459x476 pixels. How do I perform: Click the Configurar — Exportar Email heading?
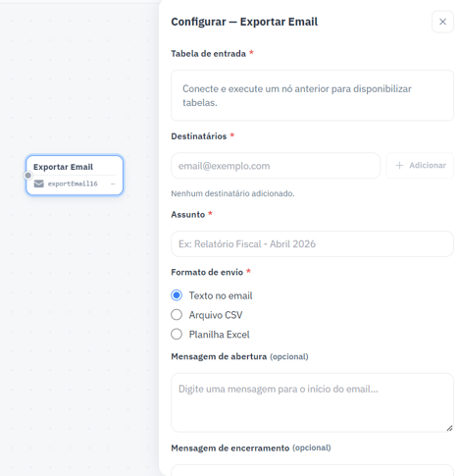pyautogui.click(x=244, y=22)
